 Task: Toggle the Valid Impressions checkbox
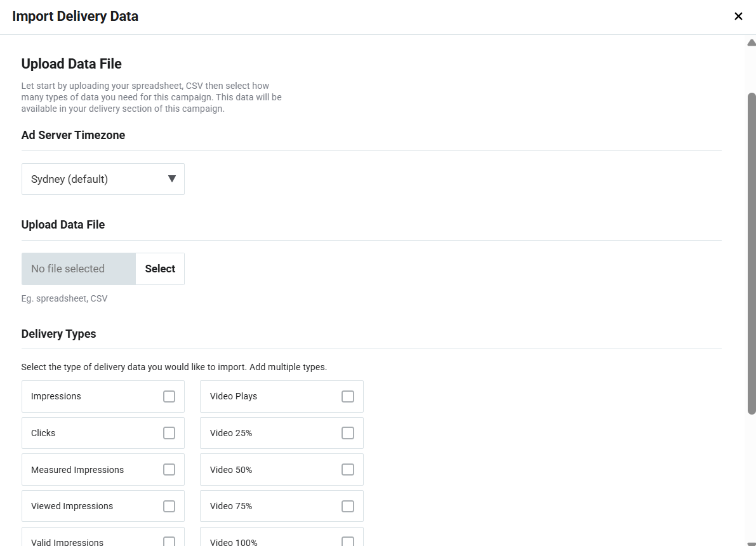point(169,542)
